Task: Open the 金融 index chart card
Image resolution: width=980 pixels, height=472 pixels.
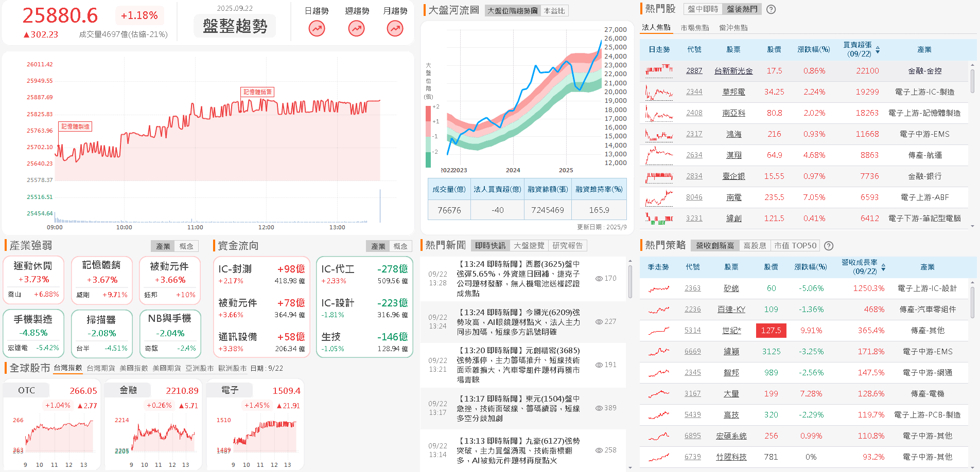Action: coord(153,425)
